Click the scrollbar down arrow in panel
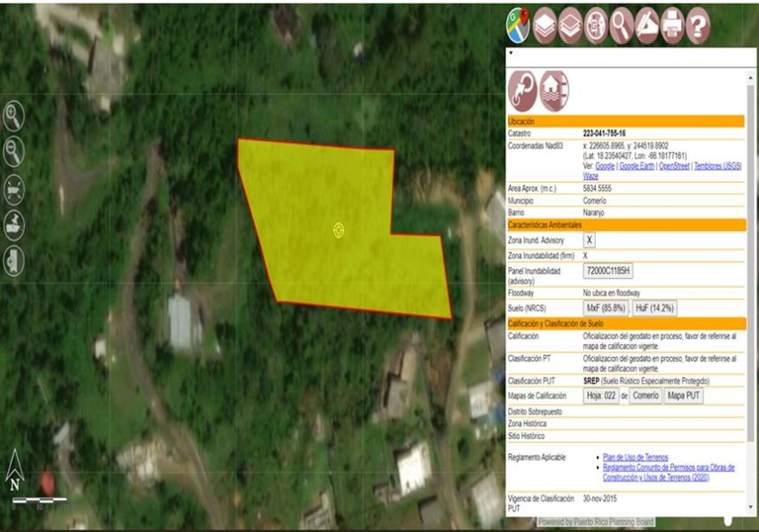 [751, 507]
